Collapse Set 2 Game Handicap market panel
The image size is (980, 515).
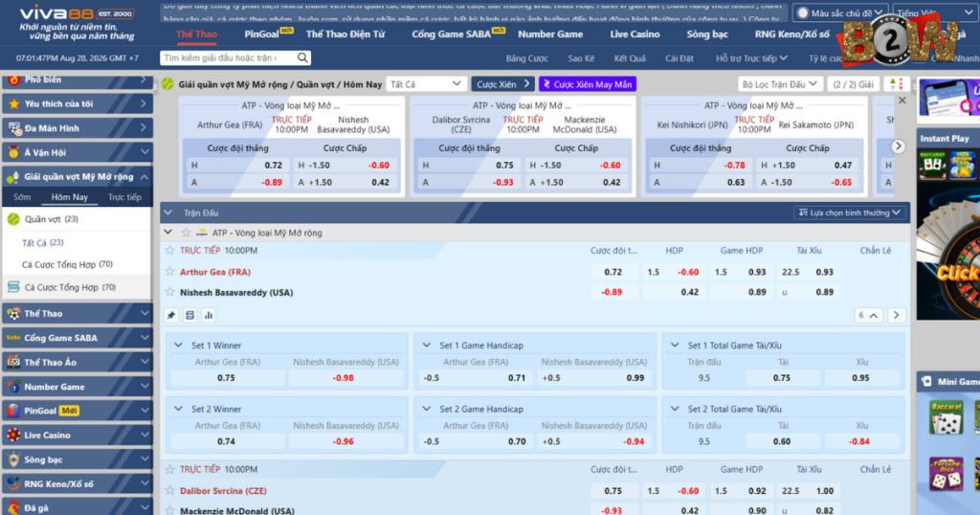(427, 409)
